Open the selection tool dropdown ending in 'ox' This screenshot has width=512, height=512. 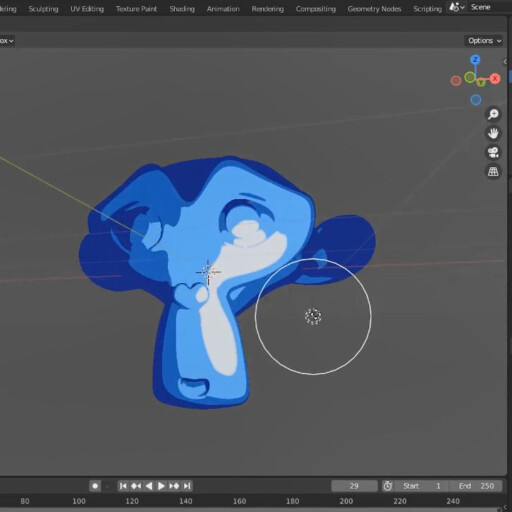(7, 41)
